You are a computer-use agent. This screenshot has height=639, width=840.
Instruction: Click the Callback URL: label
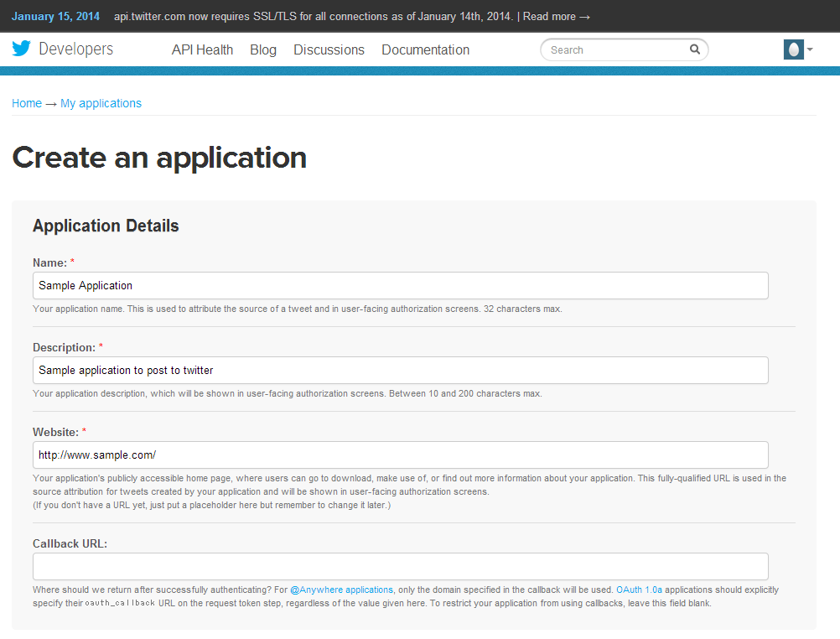pos(70,543)
